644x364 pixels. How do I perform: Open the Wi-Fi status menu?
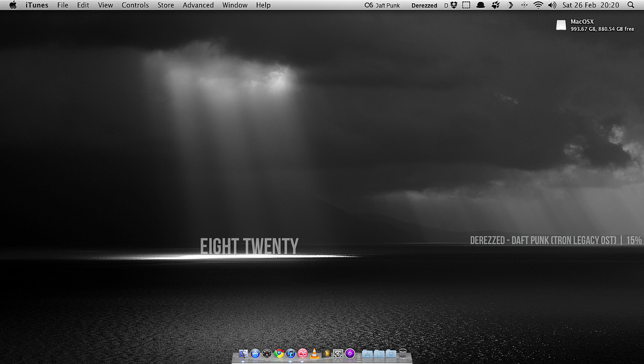[x=538, y=5]
